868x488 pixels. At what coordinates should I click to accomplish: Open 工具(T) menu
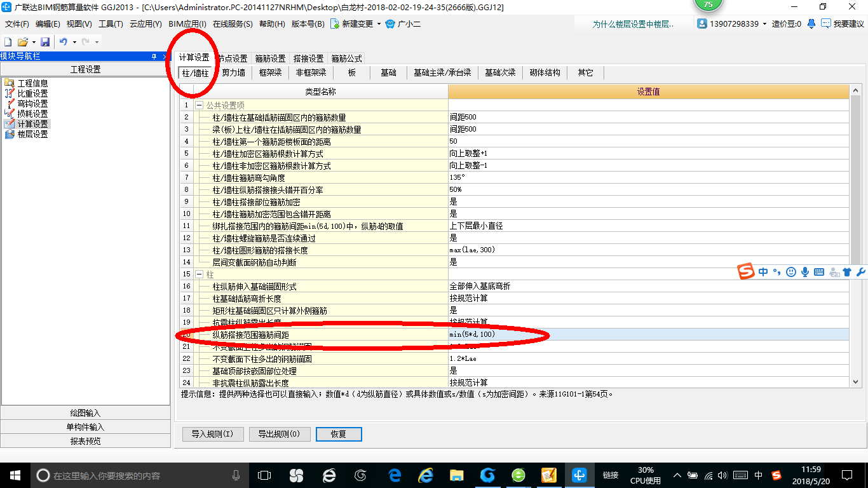click(x=111, y=24)
